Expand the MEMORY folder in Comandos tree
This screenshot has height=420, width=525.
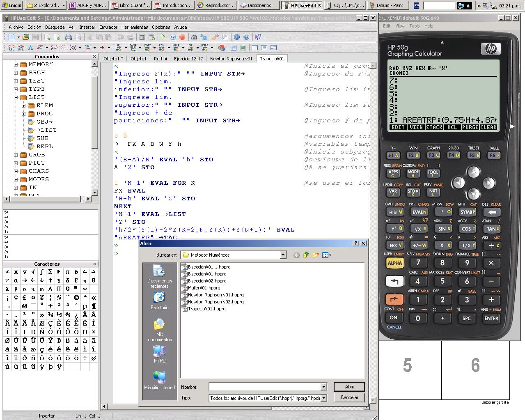(x=16, y=64)
